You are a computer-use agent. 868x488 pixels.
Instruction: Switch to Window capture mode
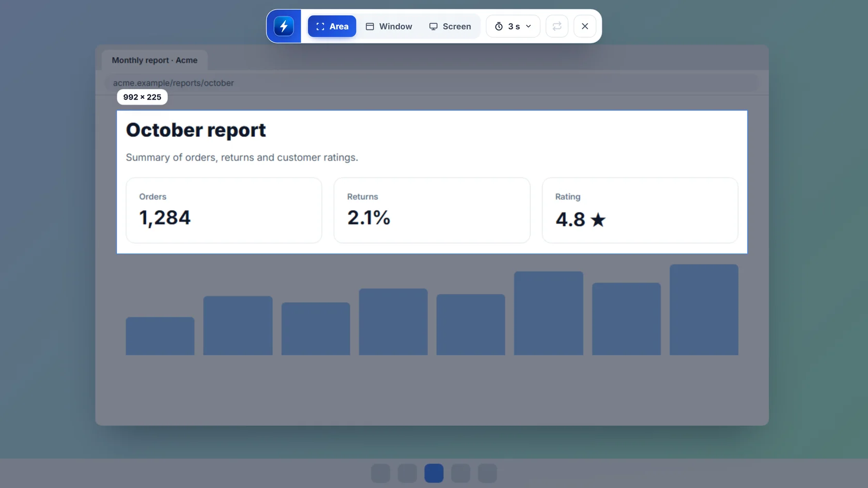click(x=389, y=26)
